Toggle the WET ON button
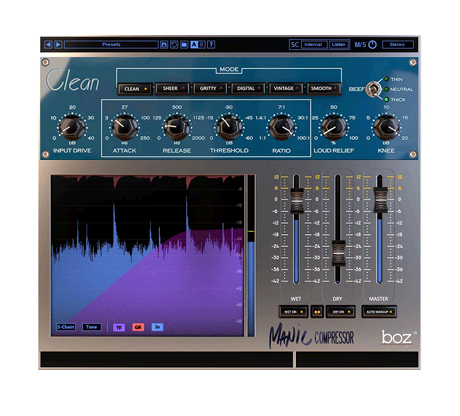Image resolution: width=460 pixels, height=416 pixels. (x=293, y=312)
